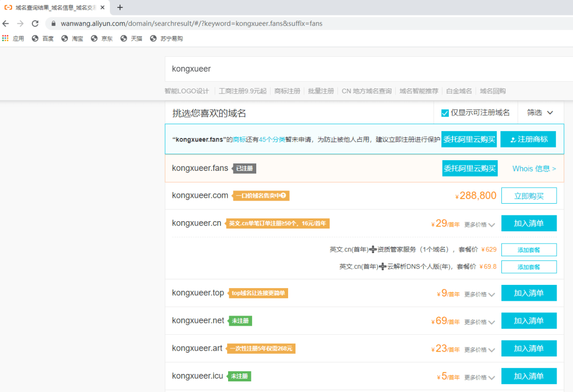Open 商标注册 link

click(287, 91)
